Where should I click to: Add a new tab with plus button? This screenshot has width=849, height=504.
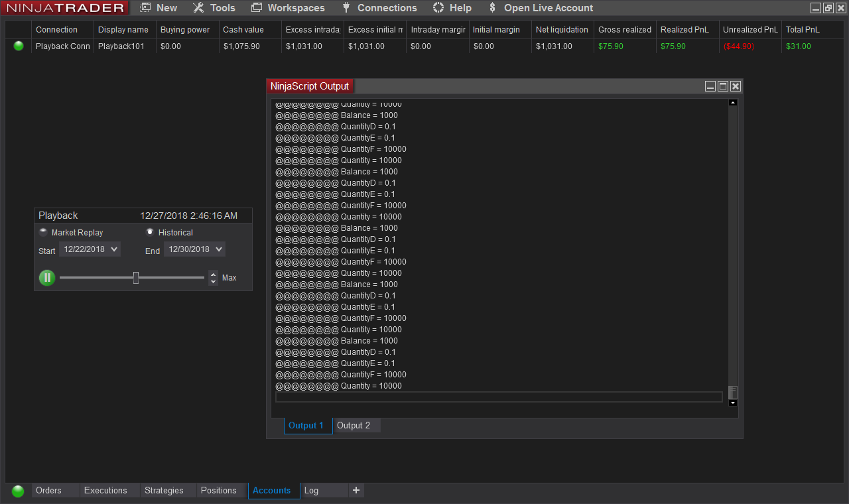(x=356, y=491)
